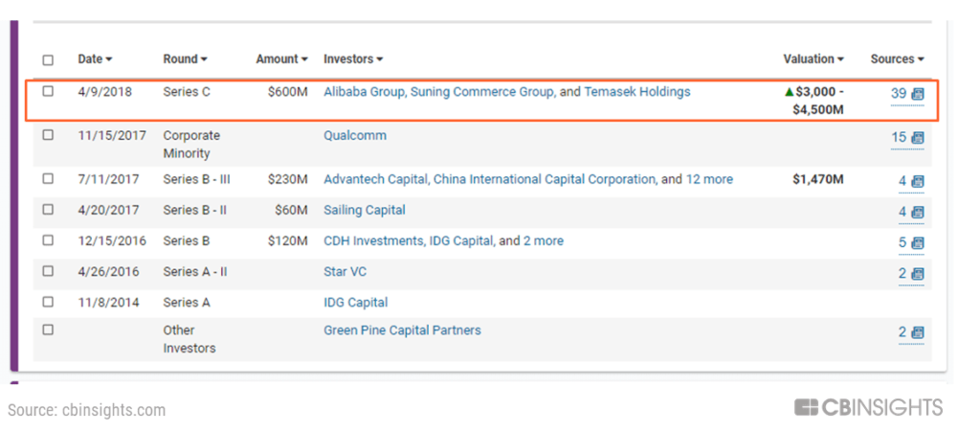Open the 5 sources count link
Image resolution: width=980 pixels, height=432 pixels.
[902, 242]
